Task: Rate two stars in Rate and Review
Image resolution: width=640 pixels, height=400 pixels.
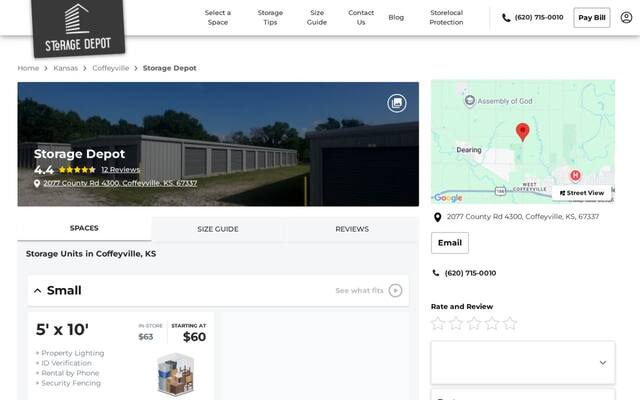Action: pyautogui.click(x=456, y=323)
